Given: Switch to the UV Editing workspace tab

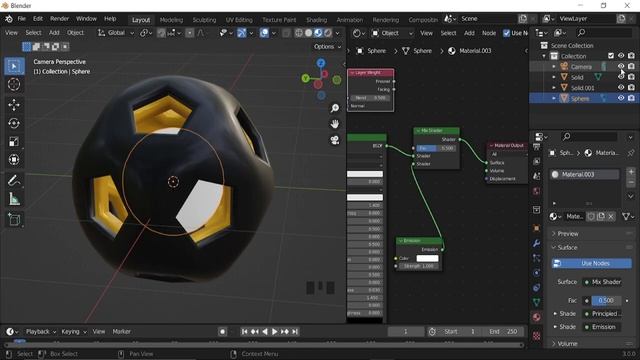Looking at the screenshot, I should (x=239, y=20).
